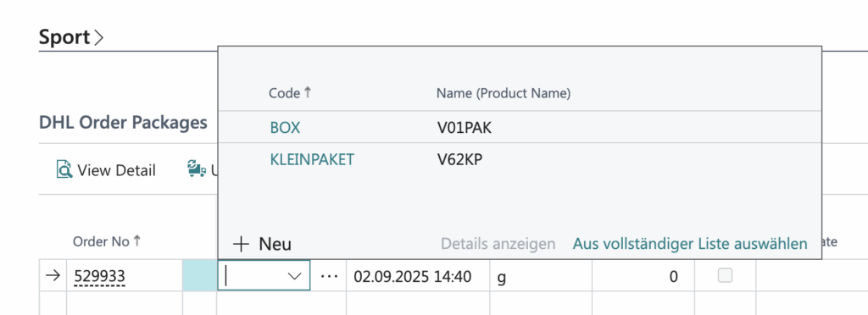This screenshot has width=868, height=315.
Task: Sort by Name (Product Name) column
Action: [x=504, y=93]
